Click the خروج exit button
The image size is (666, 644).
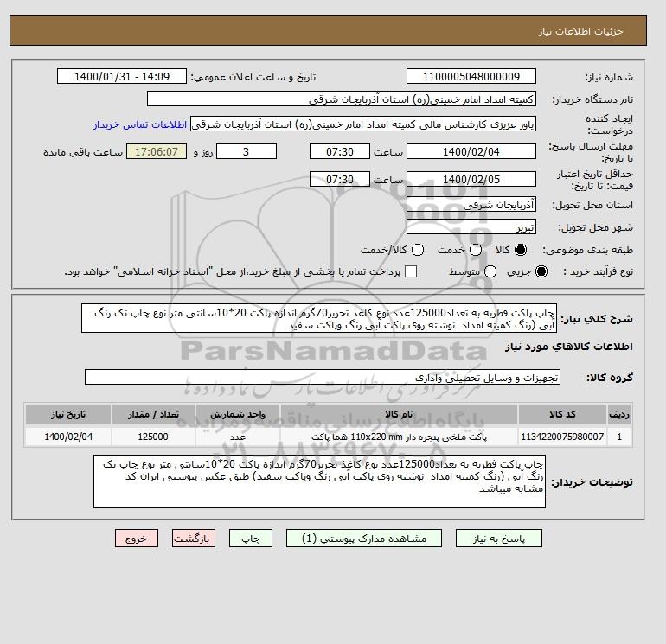[137, 539]
